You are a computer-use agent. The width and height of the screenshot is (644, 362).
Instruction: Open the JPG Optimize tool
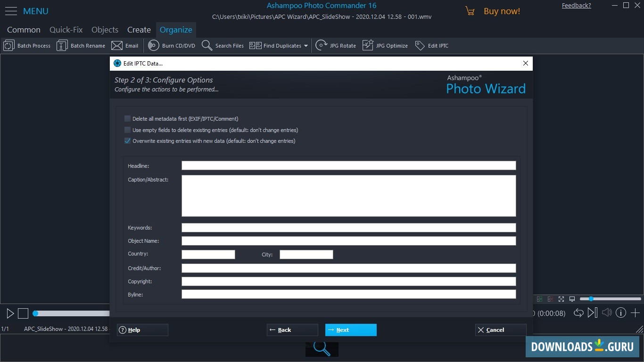click(x=385, y=45)
